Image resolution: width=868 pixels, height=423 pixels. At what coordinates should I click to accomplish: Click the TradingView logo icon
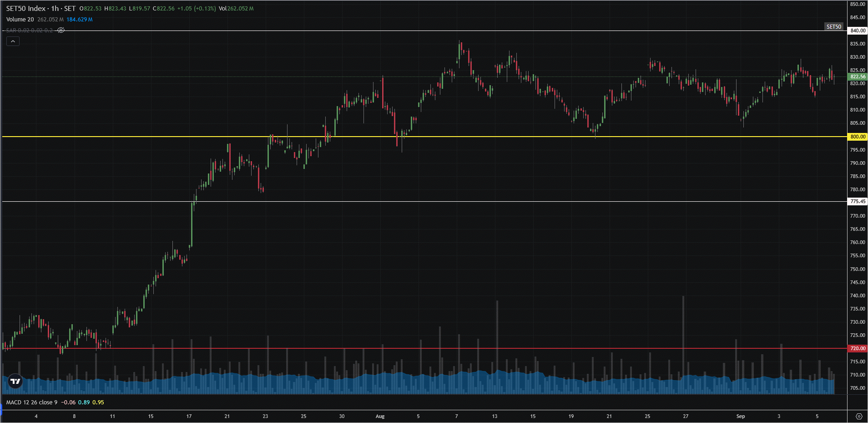click(15, 381)
